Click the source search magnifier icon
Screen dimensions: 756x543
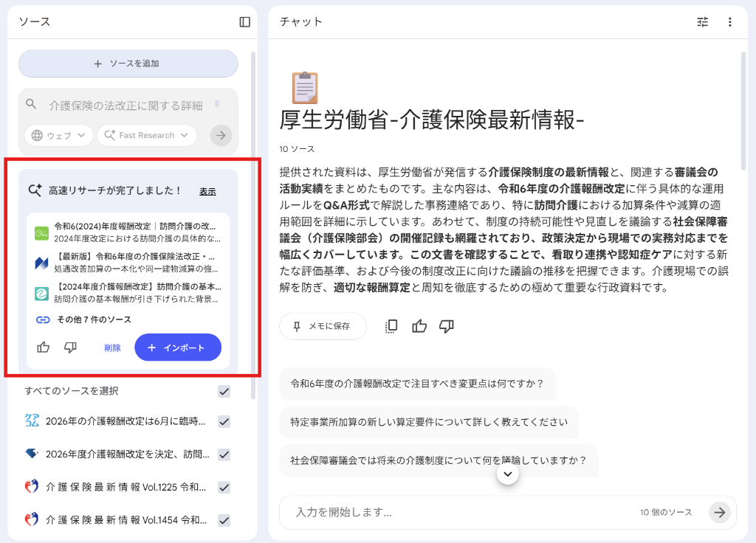pyautogui.click(x=31, y=104)
